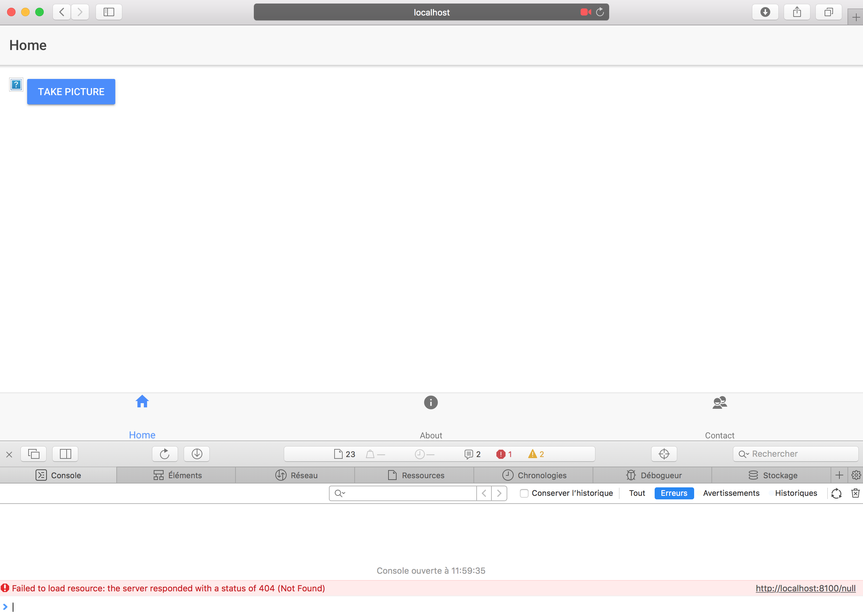Toggle the Conserver l'historique checkbox
863x616 pixels.
524,493
